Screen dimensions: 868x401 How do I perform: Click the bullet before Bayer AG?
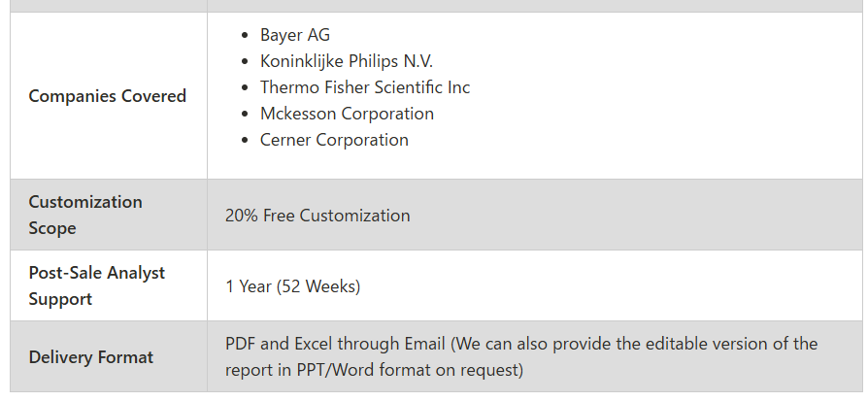pyautogui.click(x=246, y=35)
